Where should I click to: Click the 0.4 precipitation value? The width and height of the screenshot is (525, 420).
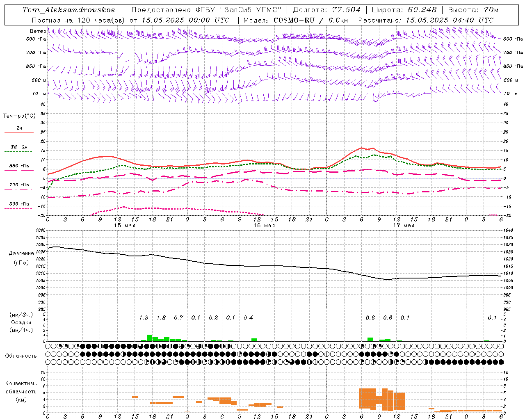click(248, 317)
